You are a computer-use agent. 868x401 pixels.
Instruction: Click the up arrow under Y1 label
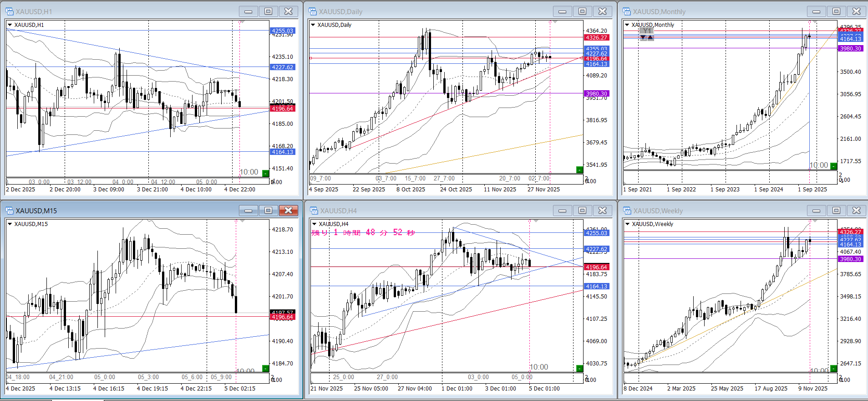[650, 37]
